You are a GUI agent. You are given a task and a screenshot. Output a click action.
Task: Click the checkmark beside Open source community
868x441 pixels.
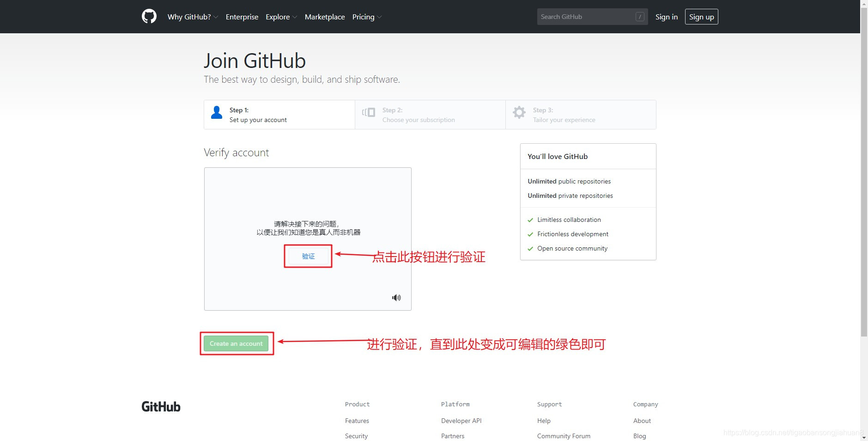(x=530, y=249)
